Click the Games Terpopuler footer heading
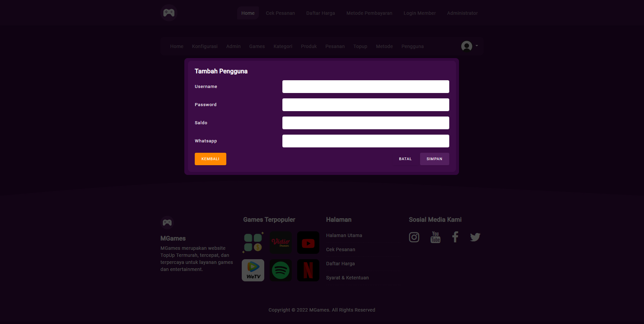 [269, 220]
